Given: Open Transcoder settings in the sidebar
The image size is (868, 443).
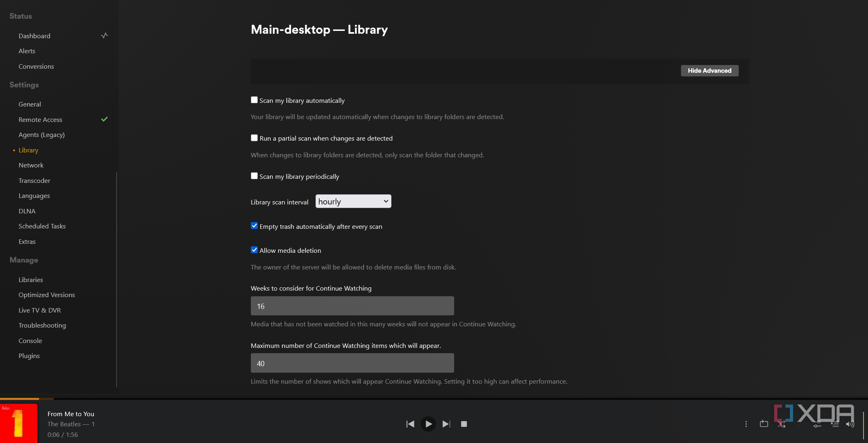Looking at the screenshot, I should pyautogui.click(x=34, y=180).
